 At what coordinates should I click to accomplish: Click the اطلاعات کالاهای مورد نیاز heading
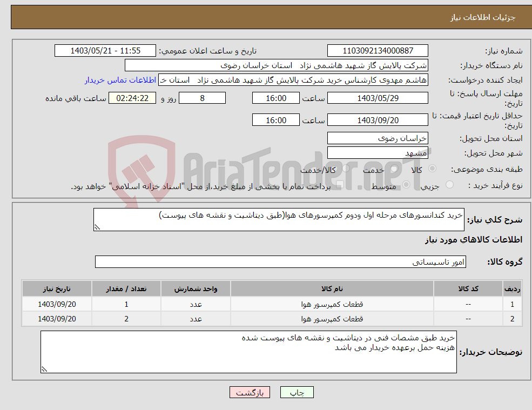pyautogui.click(x=474, y=240)
